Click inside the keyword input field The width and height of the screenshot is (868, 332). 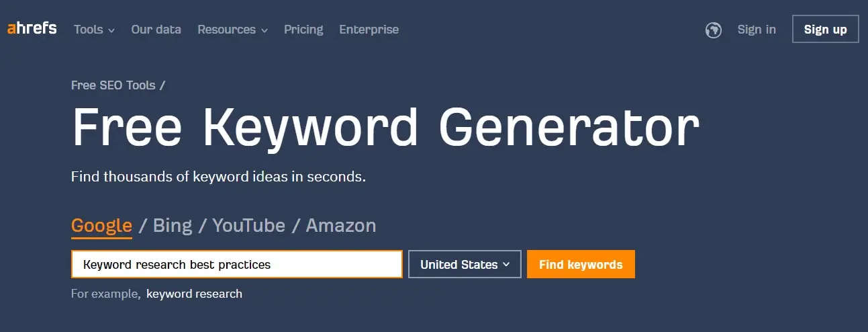click(237, 264)
